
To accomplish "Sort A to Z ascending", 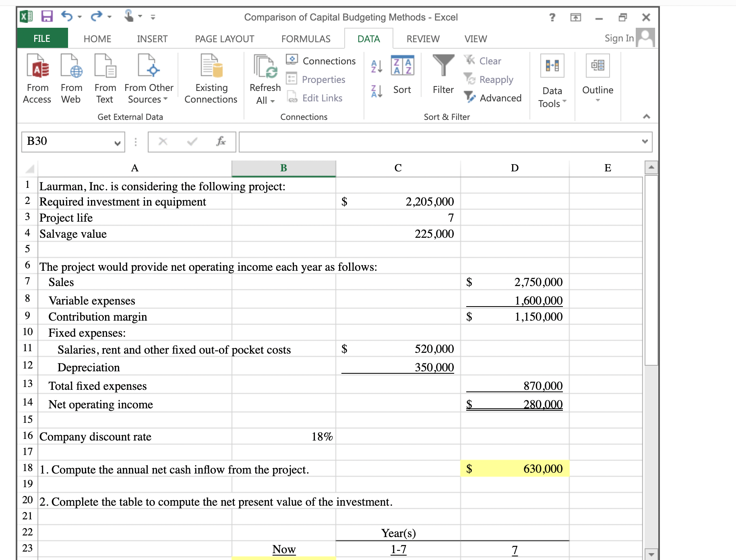I will 376,66.
